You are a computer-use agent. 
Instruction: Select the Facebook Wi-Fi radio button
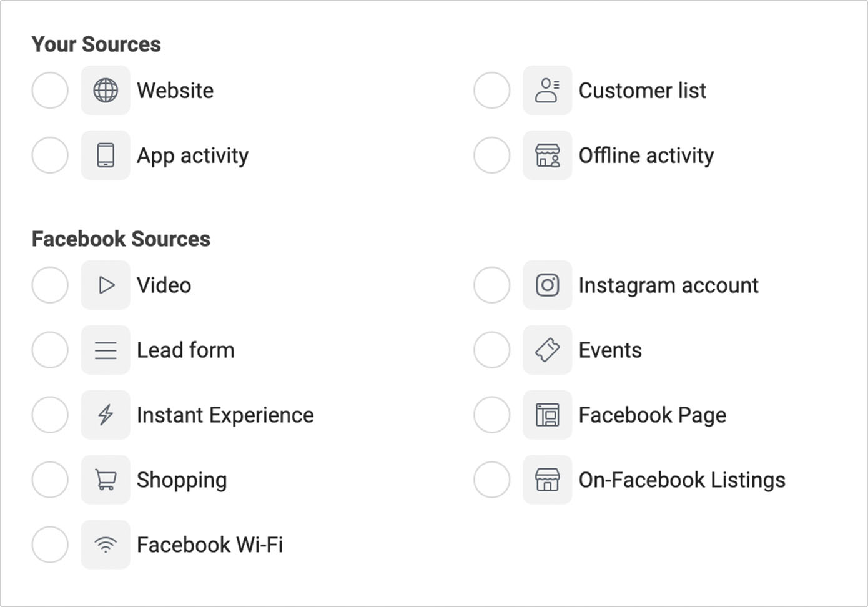(x=50, y=545)
